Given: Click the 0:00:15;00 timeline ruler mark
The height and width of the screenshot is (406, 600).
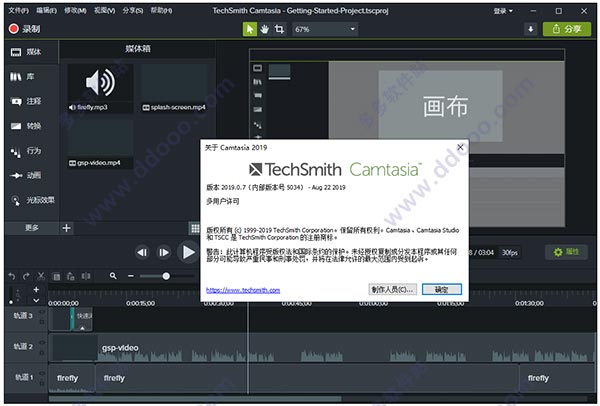Looking at the screenshot, I should tap(140, 303).
